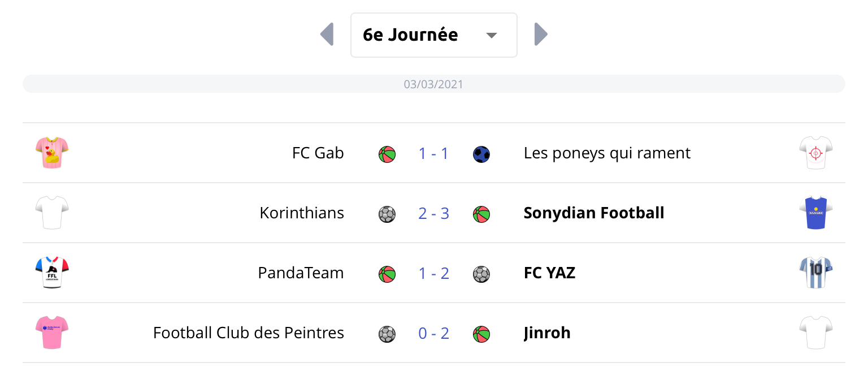Click Sonydian Football's blue jersey icon

816,213
